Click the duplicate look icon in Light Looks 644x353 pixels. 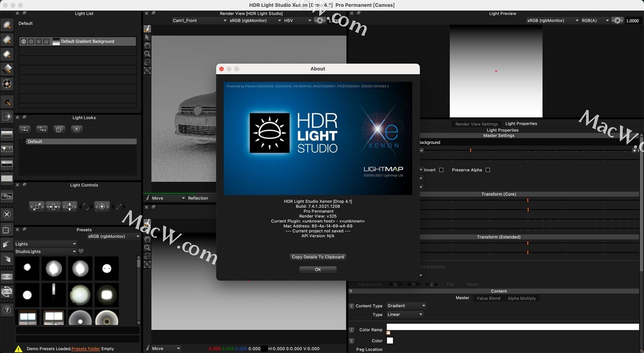[59, 129]
